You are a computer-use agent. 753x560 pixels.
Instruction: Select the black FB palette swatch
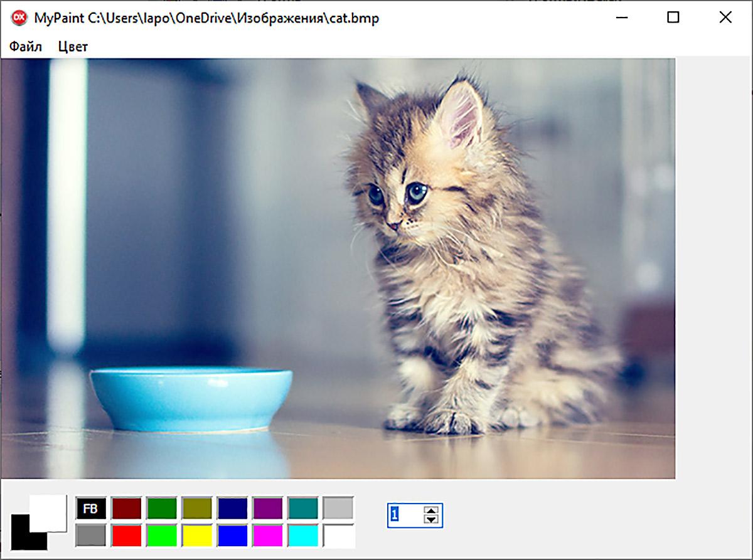click(91, 509)
